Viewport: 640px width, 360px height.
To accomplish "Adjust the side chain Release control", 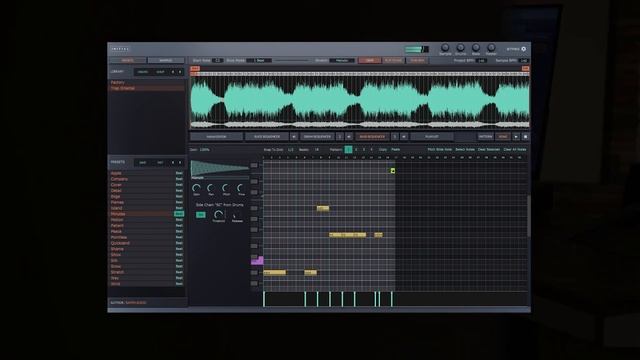I will 237,215.
